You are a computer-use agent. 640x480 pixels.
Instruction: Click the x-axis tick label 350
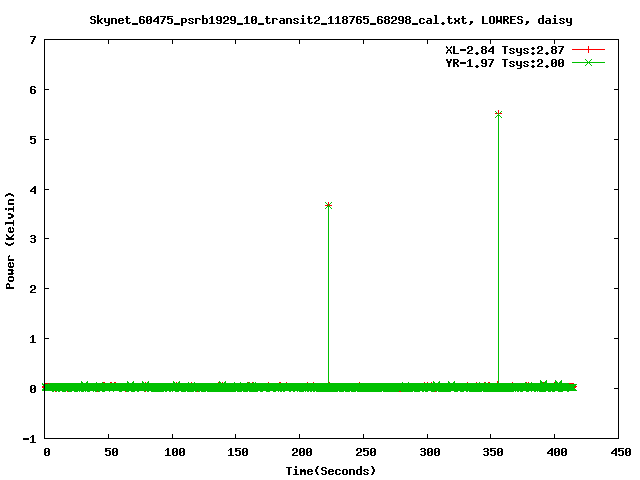point(493,452)
